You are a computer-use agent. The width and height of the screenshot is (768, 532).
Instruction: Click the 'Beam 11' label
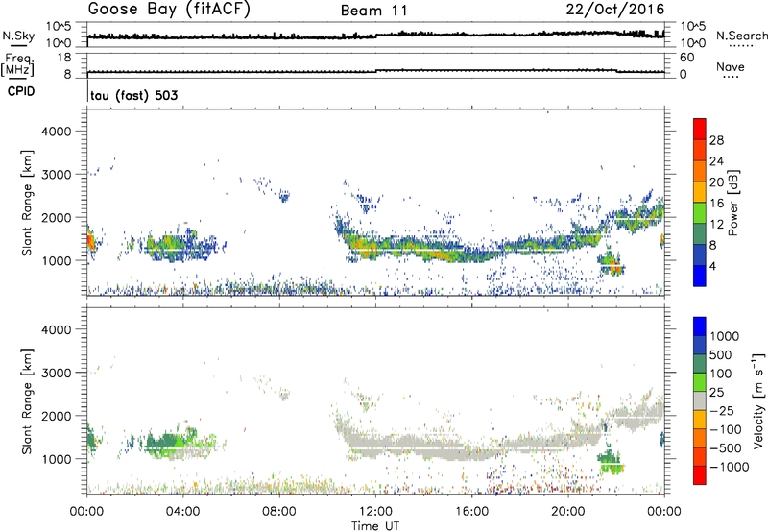374,11
